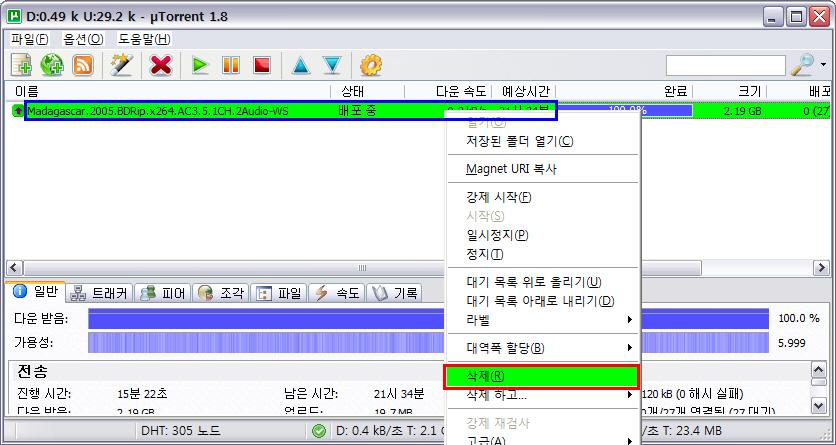Click the horizontal scrollbar thumb of torrent list
The image size is (836, 445).
[363, 268]
